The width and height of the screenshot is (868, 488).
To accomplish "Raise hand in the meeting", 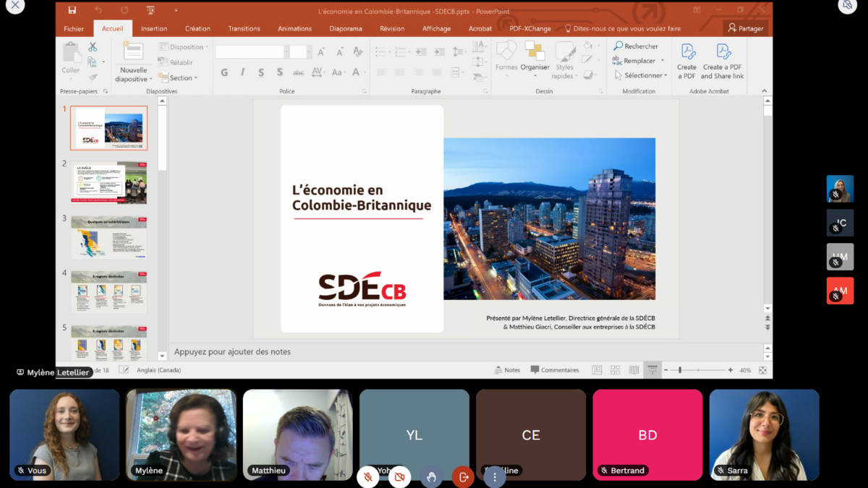I will pos(431,477).
